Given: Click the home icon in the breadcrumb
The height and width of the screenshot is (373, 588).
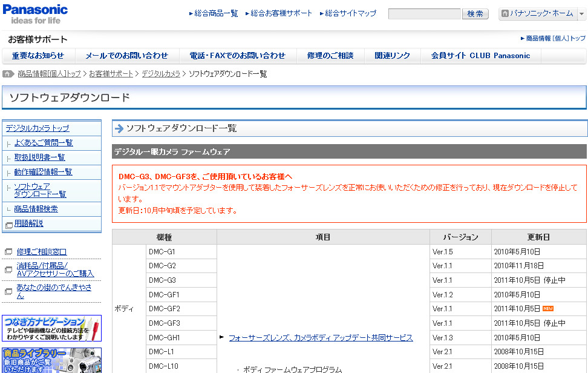Looking at the screenshot, I should 8,74.
